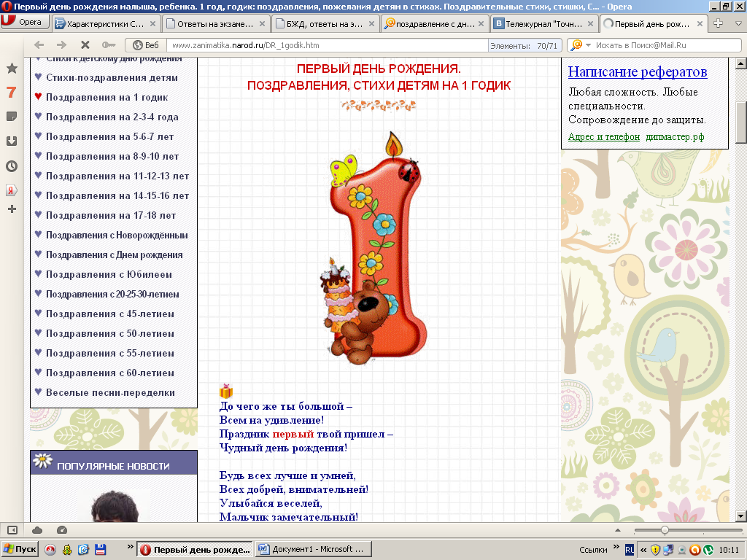Open the password wand key icon

(108, 44)
